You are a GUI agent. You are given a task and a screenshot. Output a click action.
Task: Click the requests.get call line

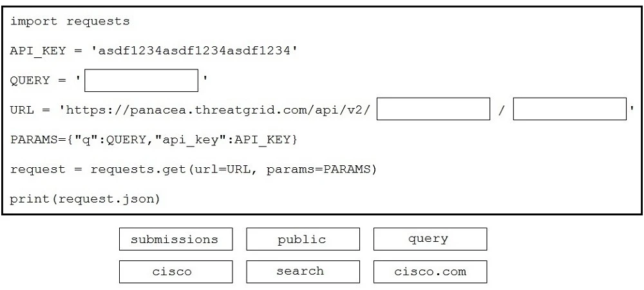193,170
